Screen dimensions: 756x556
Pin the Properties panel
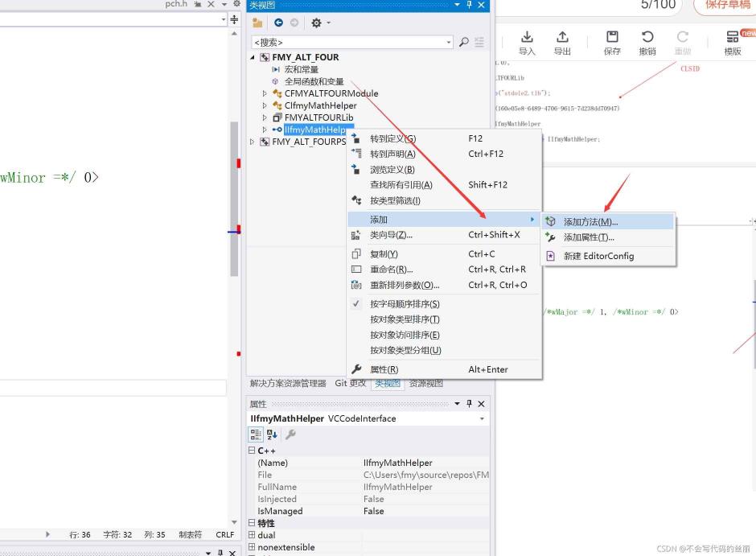pos(469,404)
